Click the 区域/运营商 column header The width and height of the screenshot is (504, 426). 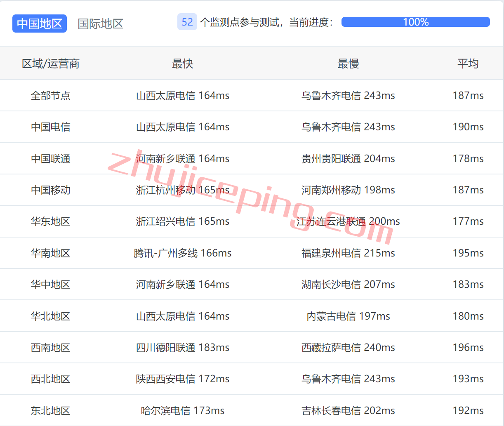pos(51,64)
